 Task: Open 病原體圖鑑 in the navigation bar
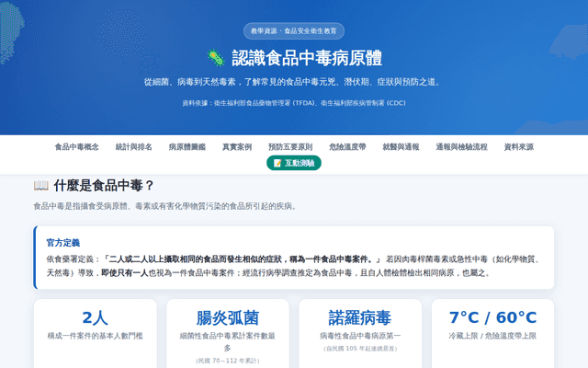(x=187, y=147)
